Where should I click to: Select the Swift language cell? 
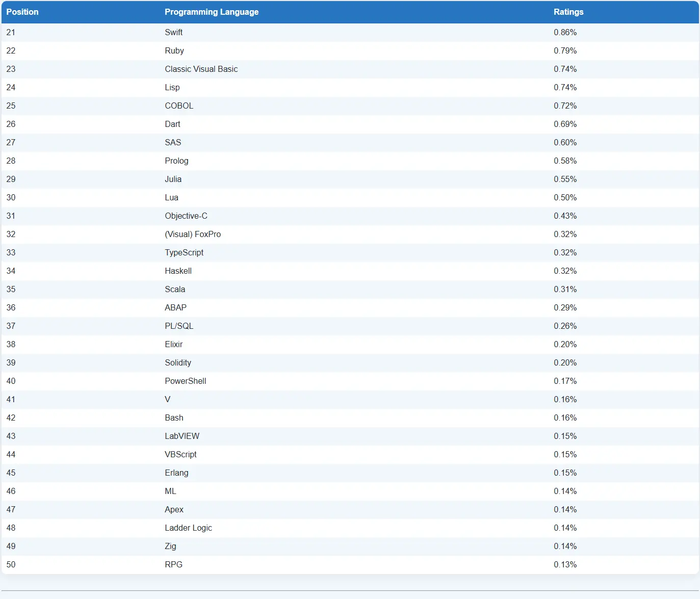pos(173,32)
